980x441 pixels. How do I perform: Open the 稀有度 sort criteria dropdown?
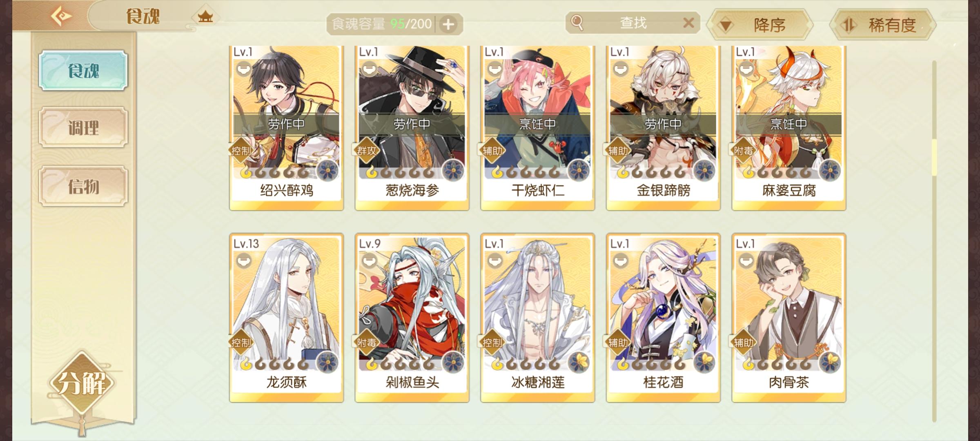tap(883, 25)
